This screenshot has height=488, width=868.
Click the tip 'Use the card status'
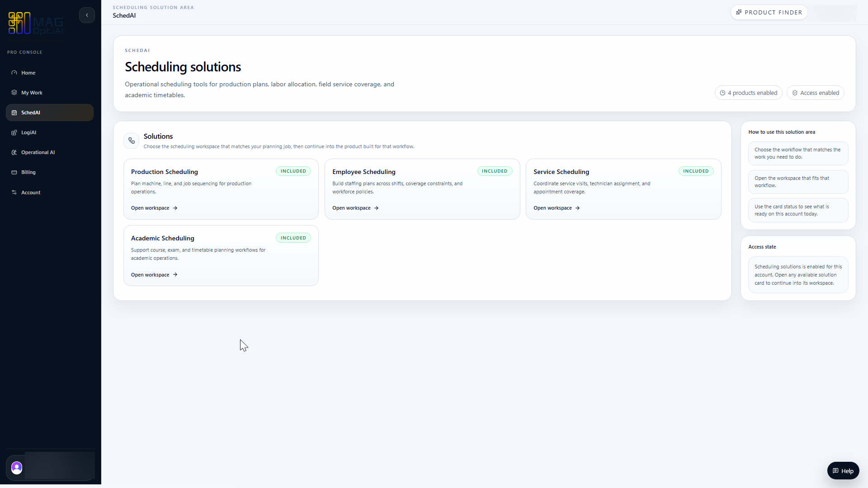click(x=798, y=210)
